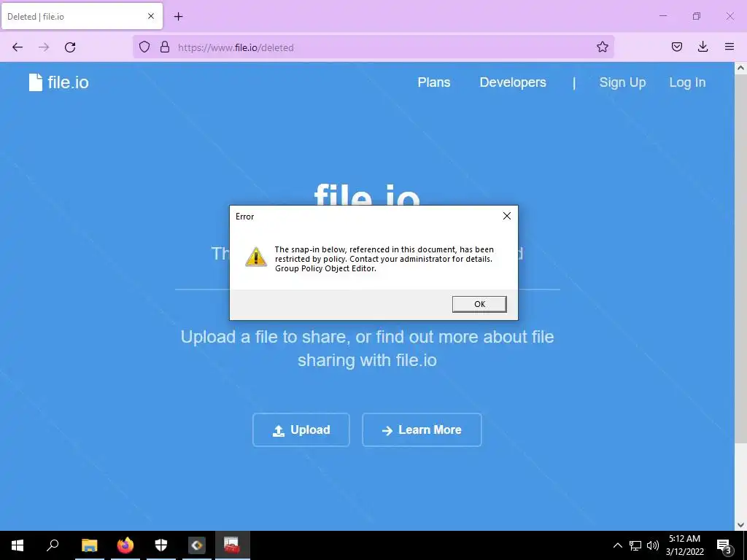Image resolution: width=747 pixels, height=560 pixels.
Task: Open the clock showing 5:12 AM
Action: (684, 545)
